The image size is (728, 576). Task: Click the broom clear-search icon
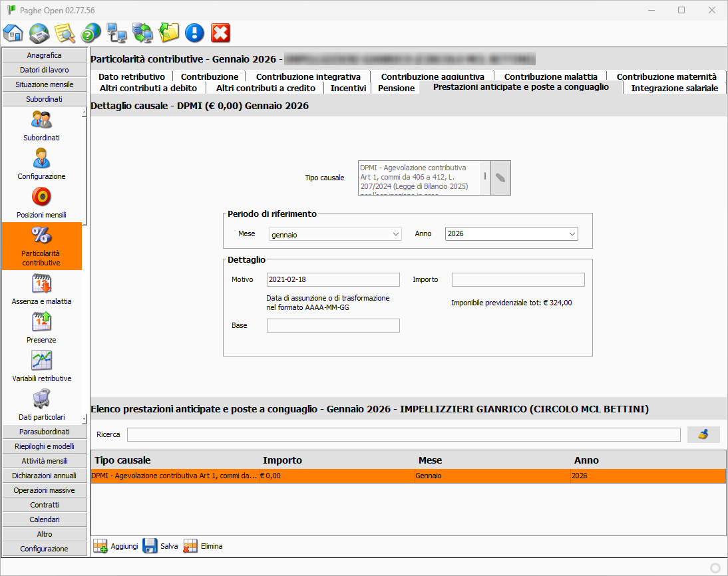703,434
